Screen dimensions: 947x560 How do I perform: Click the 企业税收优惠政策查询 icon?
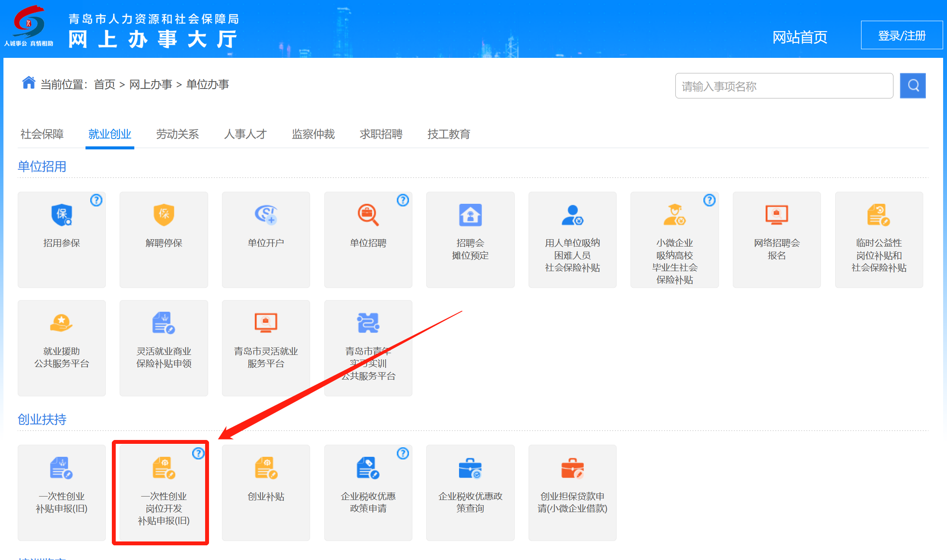470,468
